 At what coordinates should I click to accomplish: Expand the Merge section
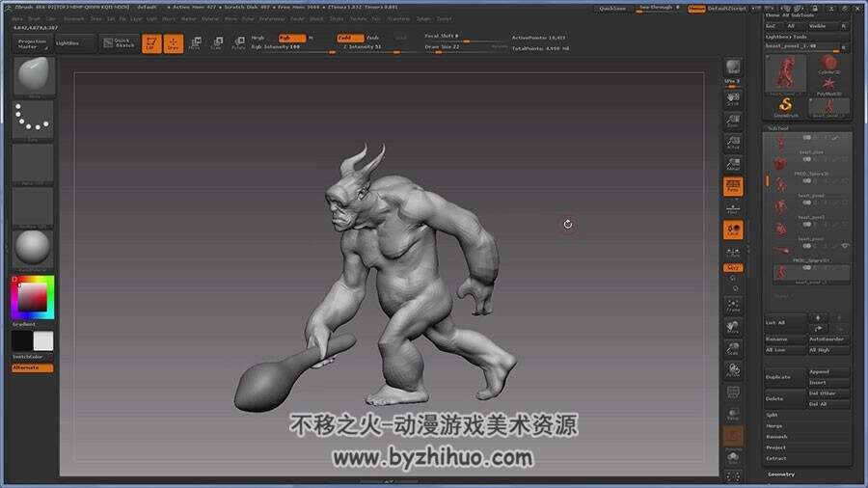[x=773, y=426]
